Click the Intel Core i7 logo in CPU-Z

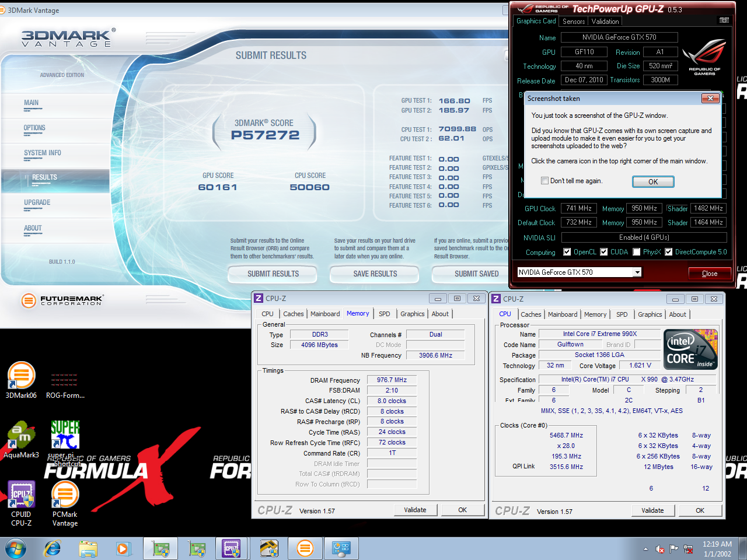(x=691, y=349)
